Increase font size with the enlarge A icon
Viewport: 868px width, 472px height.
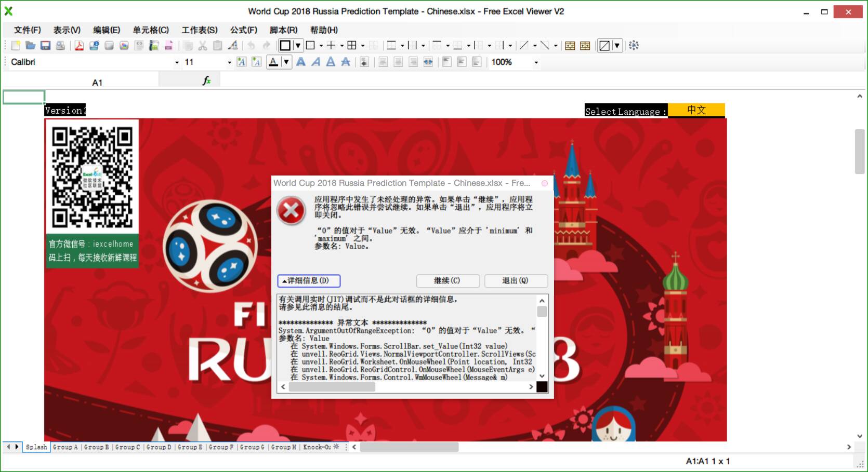click(241, 62)
